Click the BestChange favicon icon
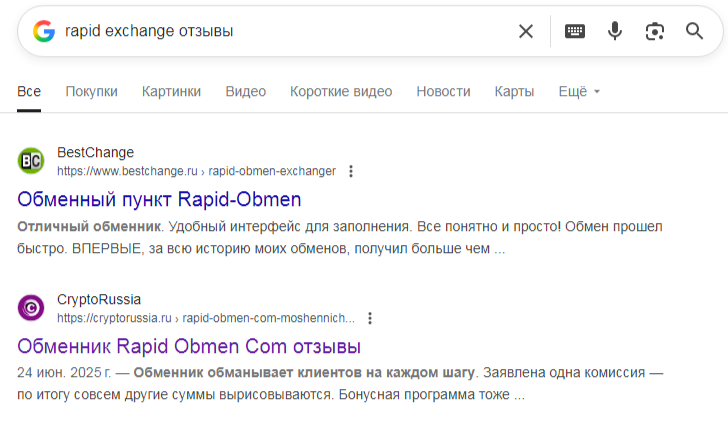The height and width of the screenshot is (422, 728). tap(31, 161)
